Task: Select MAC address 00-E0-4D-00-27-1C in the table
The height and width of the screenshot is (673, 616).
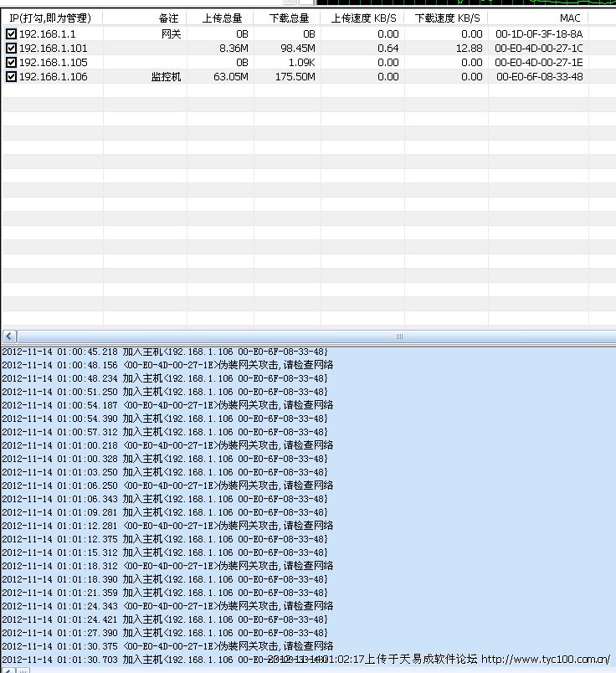Action: pos(539,49)
